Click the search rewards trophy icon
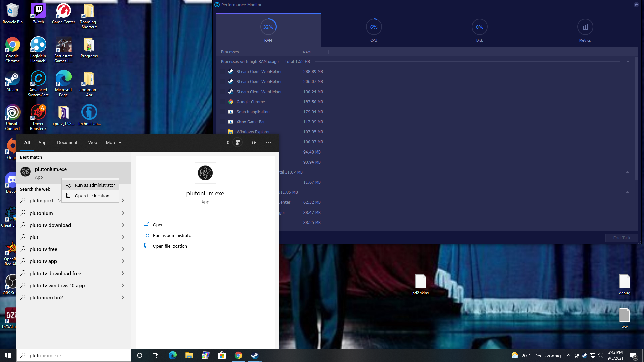 coord(237,142)
